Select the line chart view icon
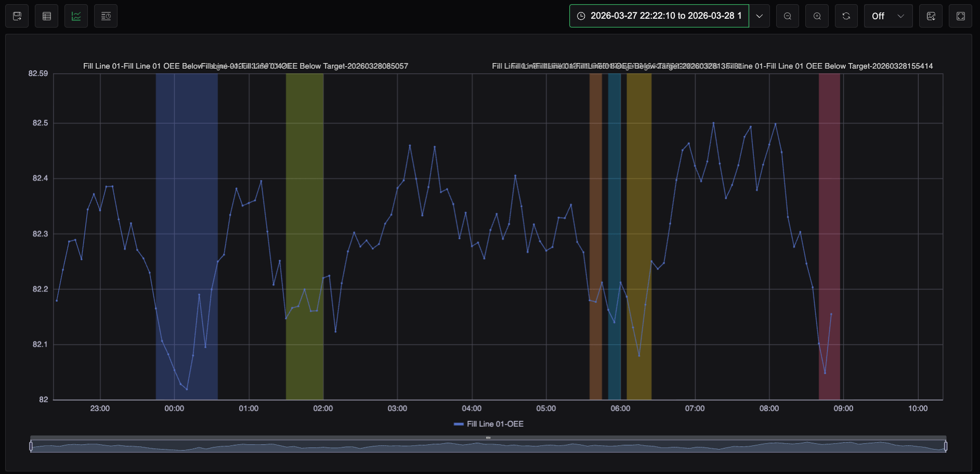This screenshot has height=474, width=980. point(76,16)
